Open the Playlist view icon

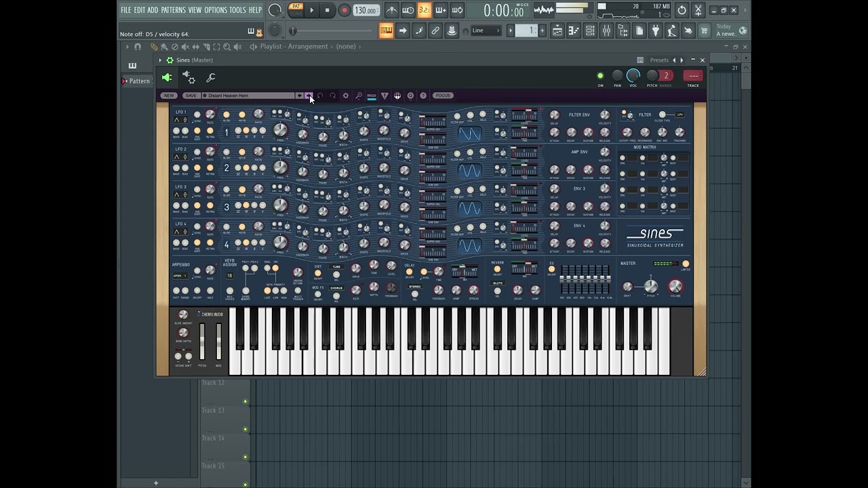557,30
